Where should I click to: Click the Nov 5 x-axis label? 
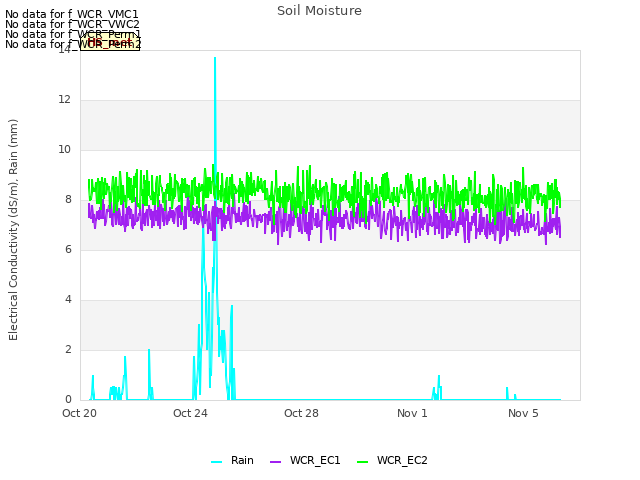523,413
